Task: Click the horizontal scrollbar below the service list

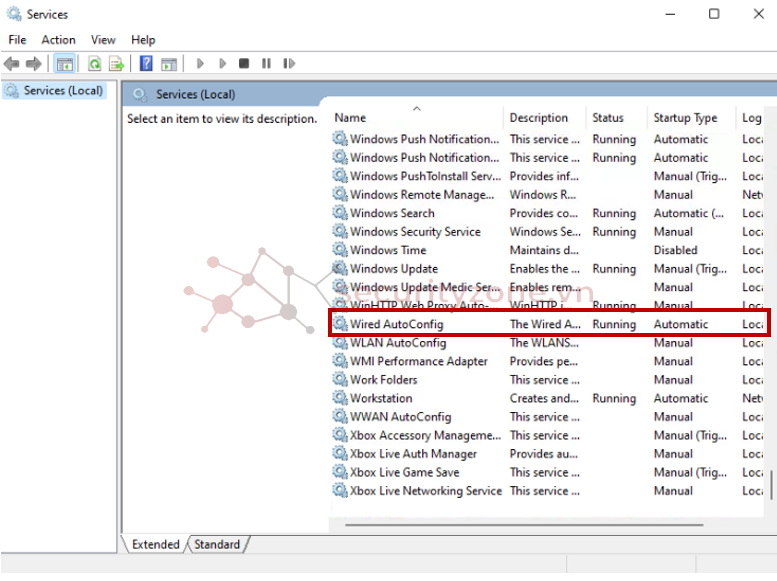Action: [524, 524]
